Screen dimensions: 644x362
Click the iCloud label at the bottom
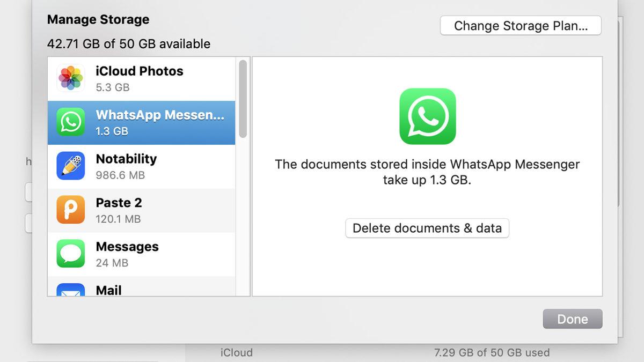(x=236, y=352)
